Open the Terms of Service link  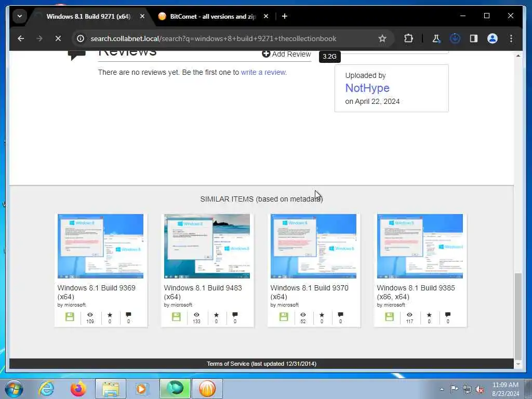pos(262,364)
